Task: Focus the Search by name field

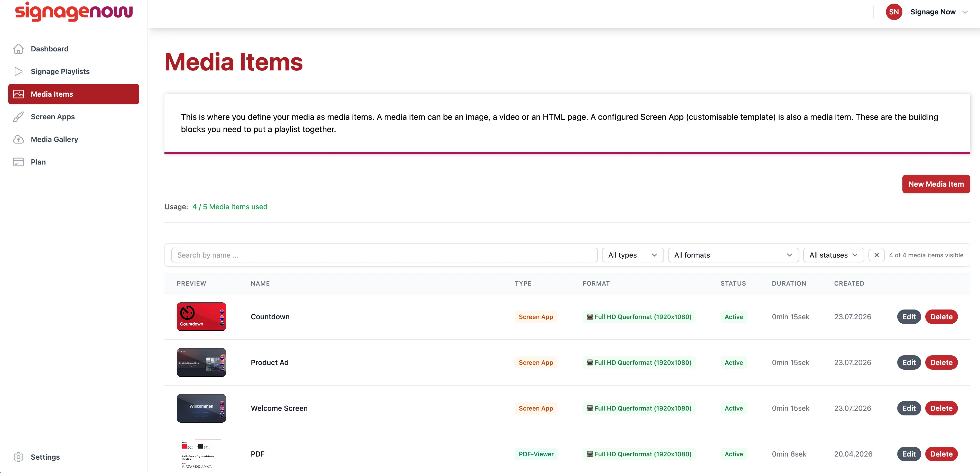Action: (x=384, y=255)
